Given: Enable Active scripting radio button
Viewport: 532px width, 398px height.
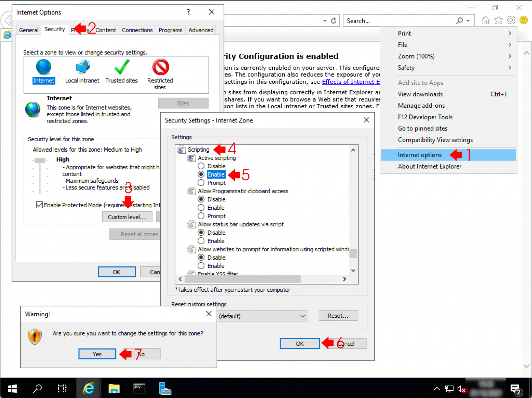Looking at the screenshot, I should tap(201, 174).
